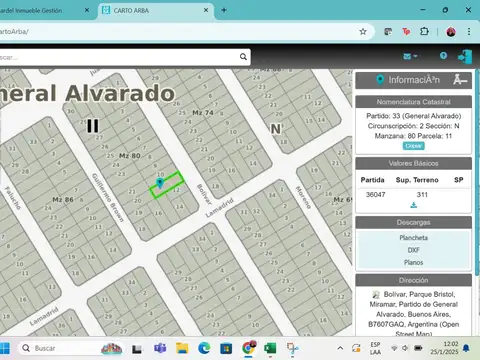Open the Task View taskbar icon
This screenshot has height=360, width=480.
pos(137,349)
